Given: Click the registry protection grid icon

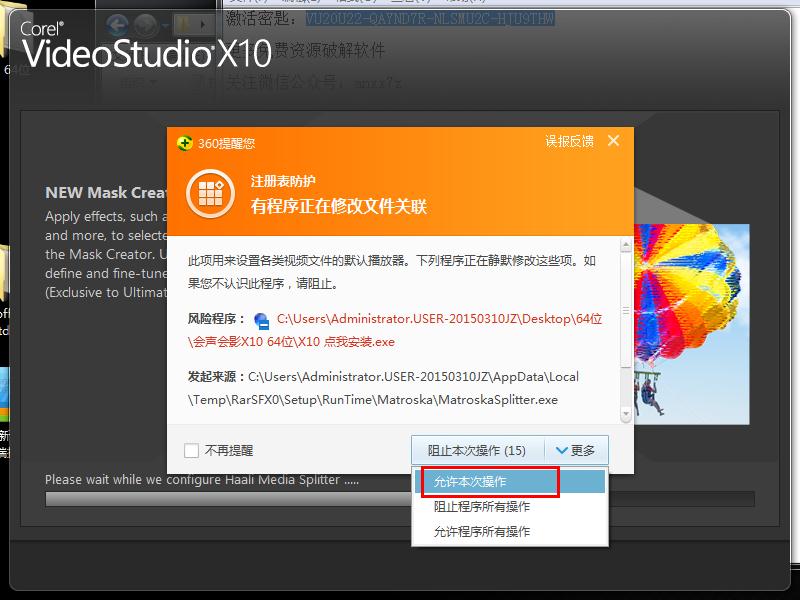Looking at the screenshot, I should (211, 194).
